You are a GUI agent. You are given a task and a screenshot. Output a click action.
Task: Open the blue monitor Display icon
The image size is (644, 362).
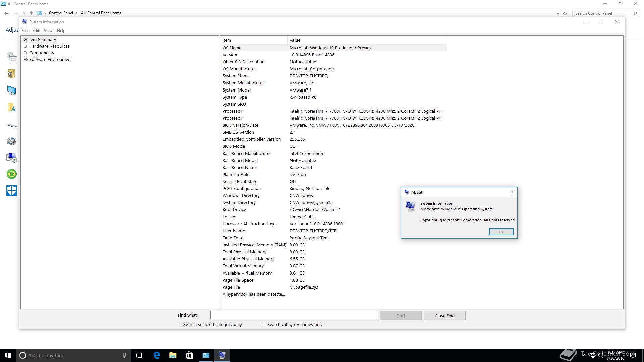pos(12,90)
